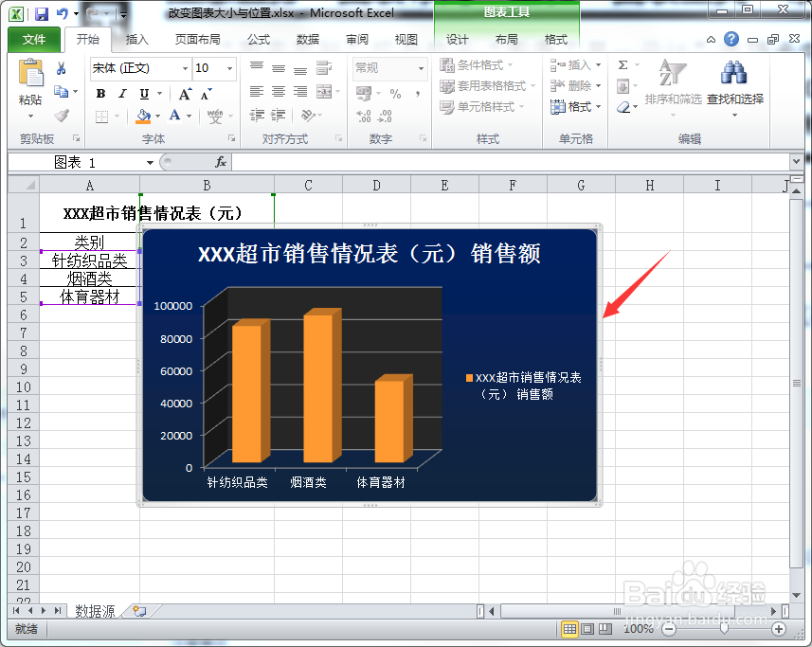Click the text Orientation icon
Viewport: 812px width, 647px height.
pyautogui.click(x=308, y=115)
